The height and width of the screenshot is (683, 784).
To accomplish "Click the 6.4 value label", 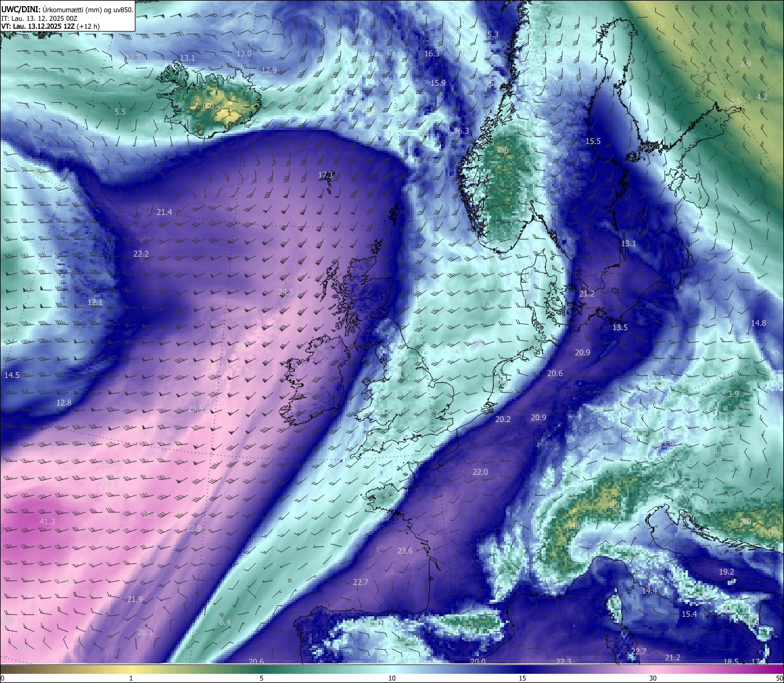I will (x=225, y=622).
